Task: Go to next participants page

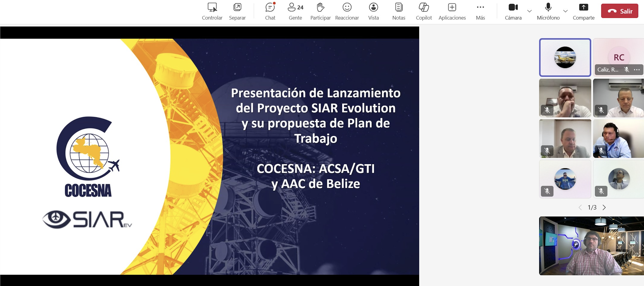Action: point(604,207)
